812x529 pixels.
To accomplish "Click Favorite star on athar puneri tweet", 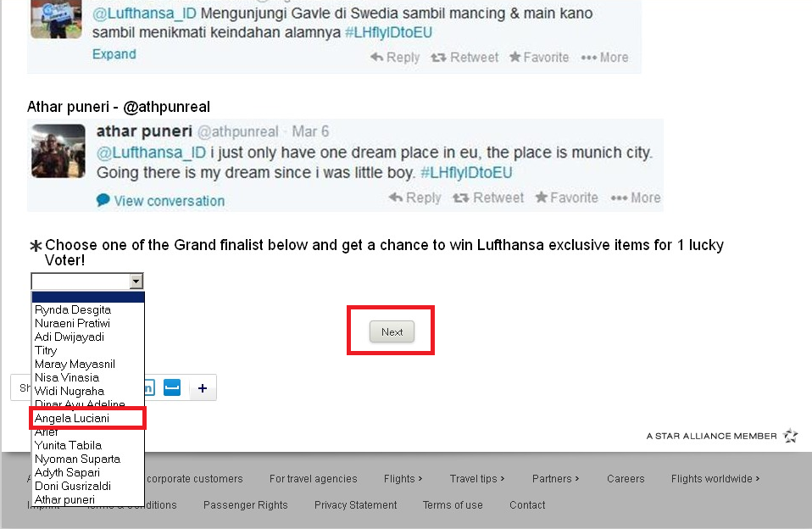I will pyautogui.click(x=541, y=197).
